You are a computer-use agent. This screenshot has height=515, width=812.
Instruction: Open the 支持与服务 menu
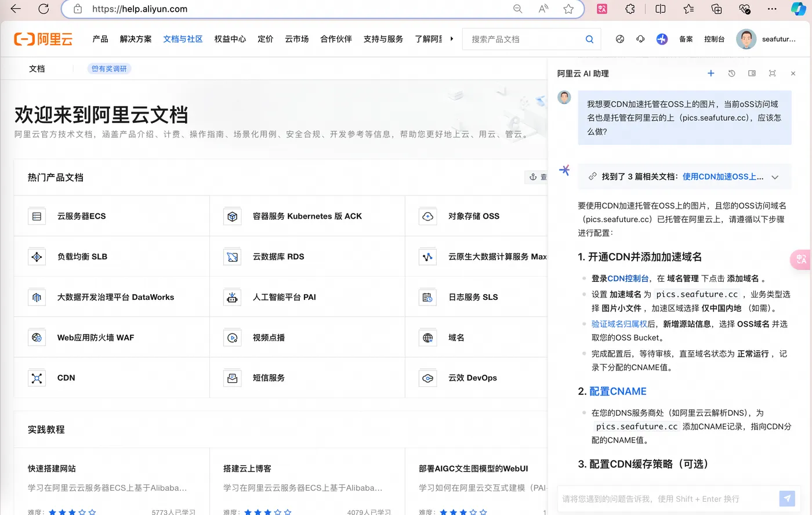point(383,39)
